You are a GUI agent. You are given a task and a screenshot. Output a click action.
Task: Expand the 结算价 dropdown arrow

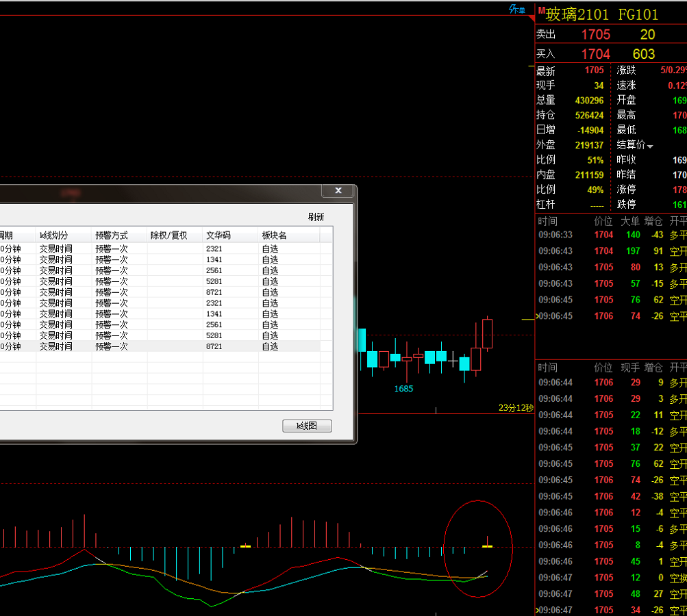pos(650,146)
